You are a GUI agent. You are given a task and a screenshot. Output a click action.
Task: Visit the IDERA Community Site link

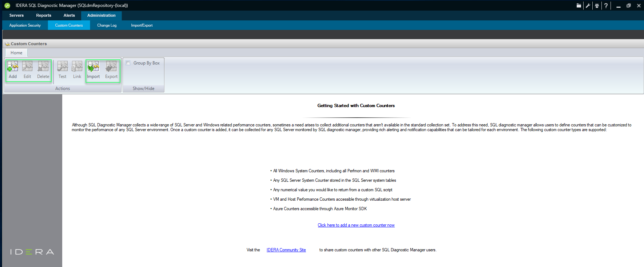(286, 250)
